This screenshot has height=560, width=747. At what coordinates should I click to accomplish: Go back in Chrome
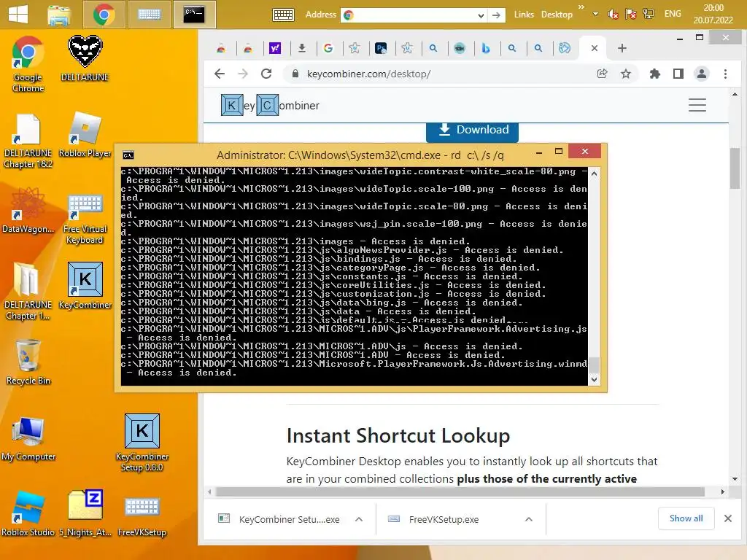(220, 74)
